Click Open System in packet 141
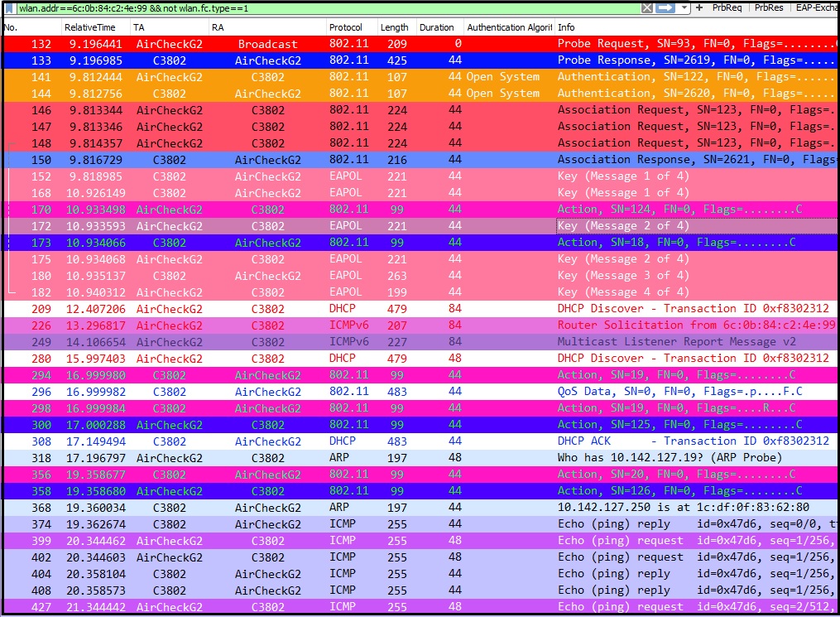This screenshot has width=840, height=617. 503,77
